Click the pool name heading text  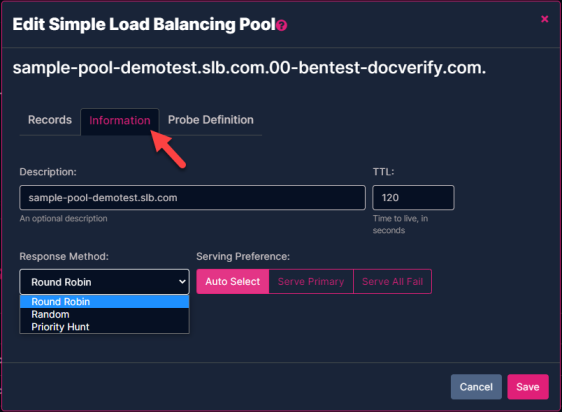tap(249, 68)
